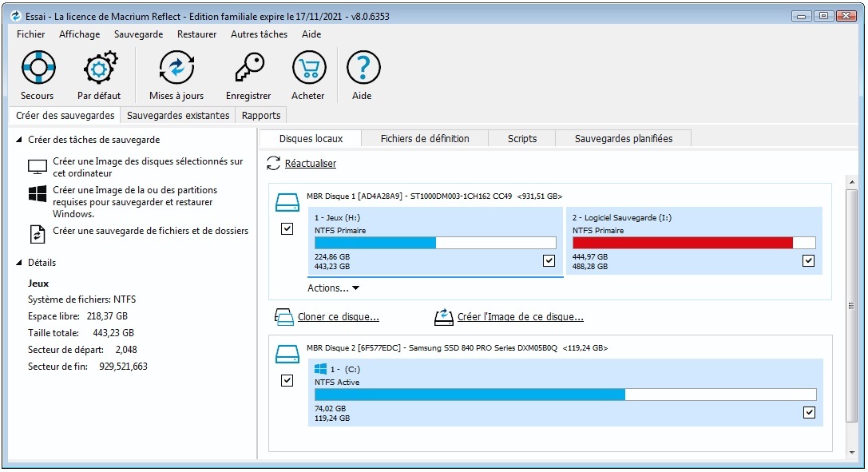The width and height of the screenshot is (868, 472).
Task: Click the file backup document icon
Action: point(37,234)
